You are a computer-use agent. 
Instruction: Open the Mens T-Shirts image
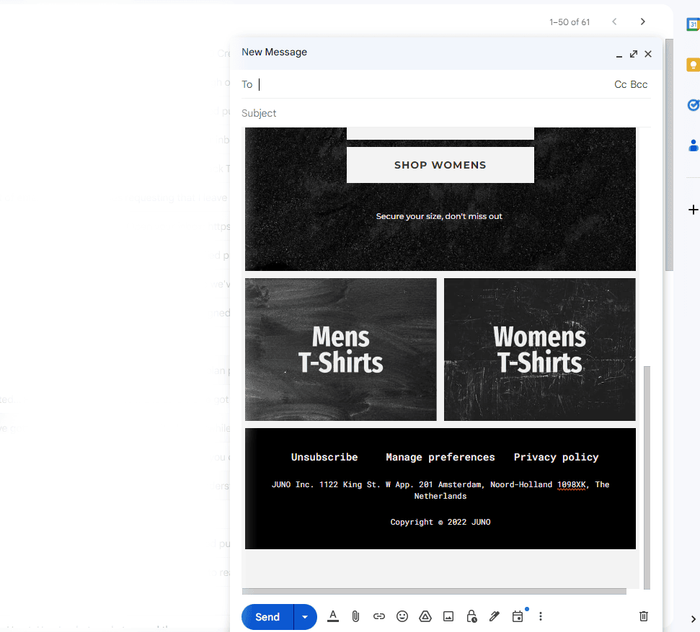pos(341,349)
